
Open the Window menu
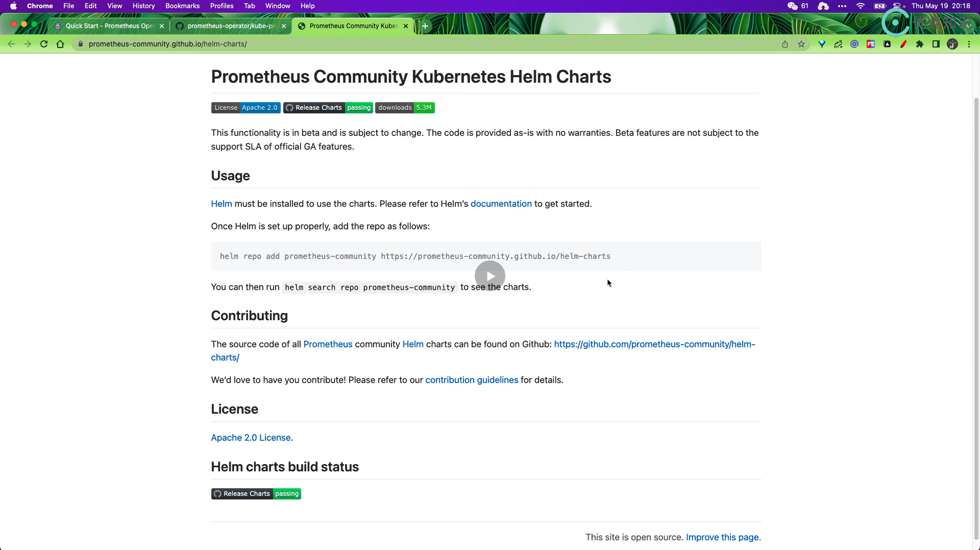click(278, 6)
